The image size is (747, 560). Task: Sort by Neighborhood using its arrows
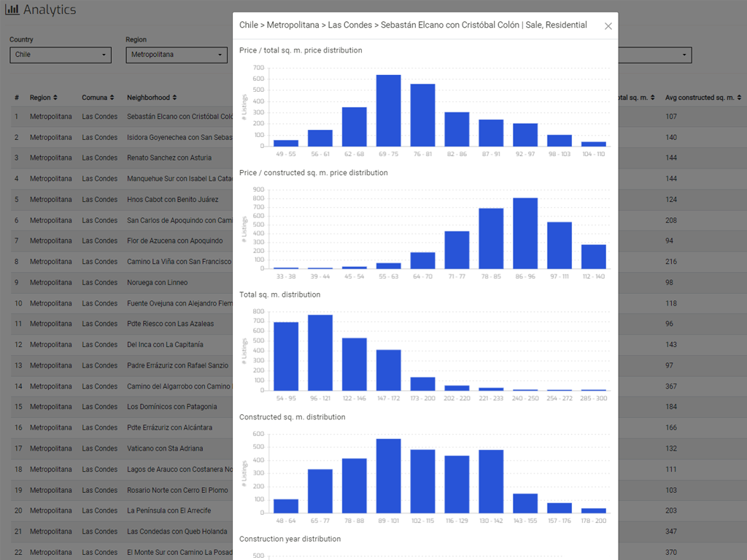click(175, 98)
